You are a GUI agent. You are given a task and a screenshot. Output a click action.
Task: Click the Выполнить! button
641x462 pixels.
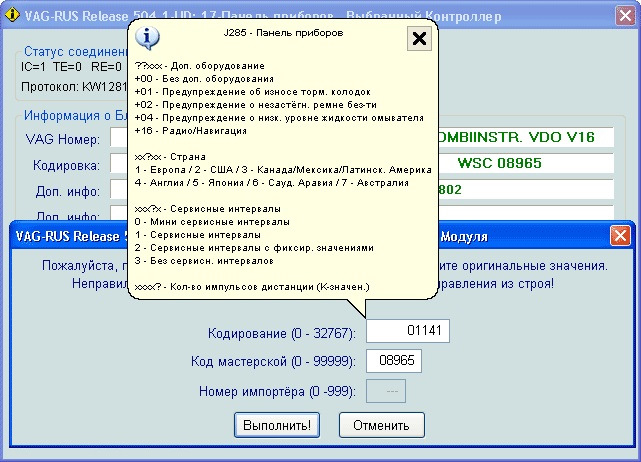coord(277,424)
